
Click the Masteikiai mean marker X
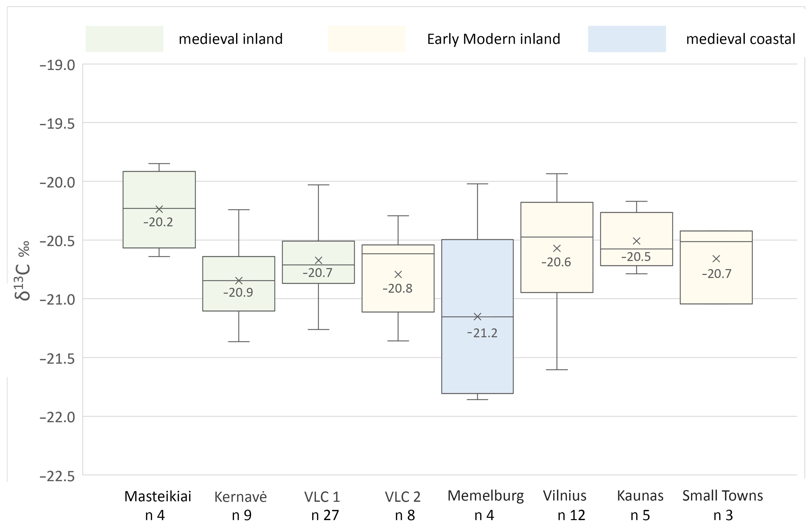pos(159,209)
